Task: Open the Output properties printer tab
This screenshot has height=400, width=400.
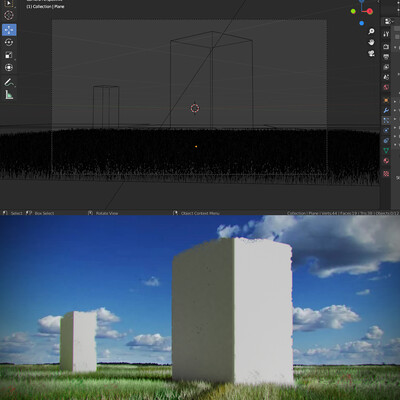Action: click(386, 57)
